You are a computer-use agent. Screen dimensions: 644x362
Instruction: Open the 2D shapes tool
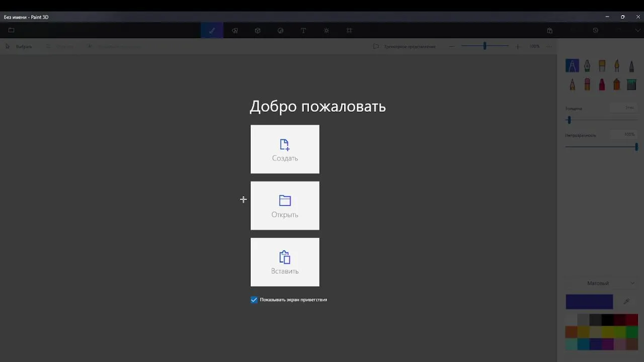pos(235,30)
